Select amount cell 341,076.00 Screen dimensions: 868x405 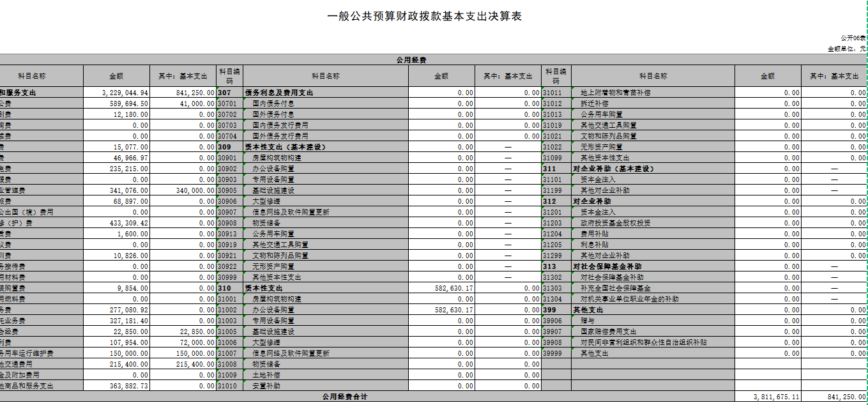pyautogui.click(x=116, y=190)
